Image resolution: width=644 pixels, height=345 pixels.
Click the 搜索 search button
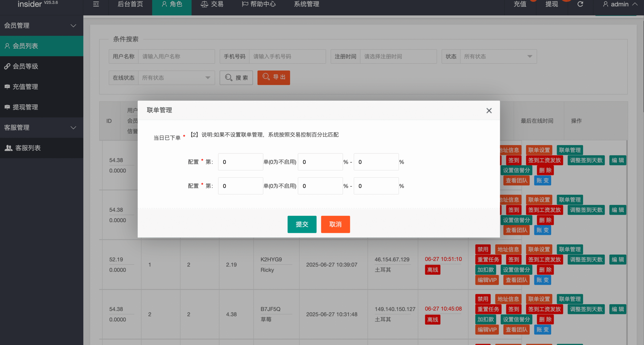[x=236, y=78]
